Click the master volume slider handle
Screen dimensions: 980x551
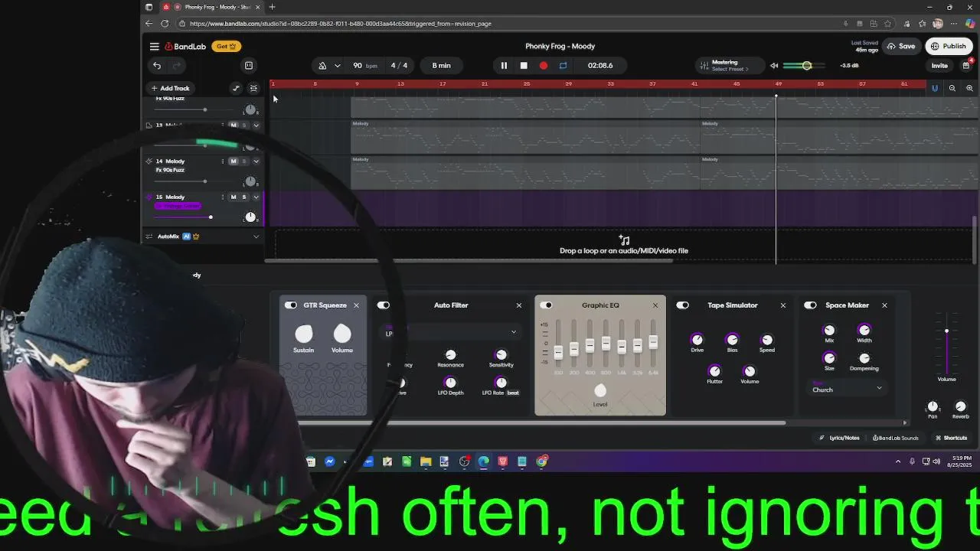pos(806,66)
